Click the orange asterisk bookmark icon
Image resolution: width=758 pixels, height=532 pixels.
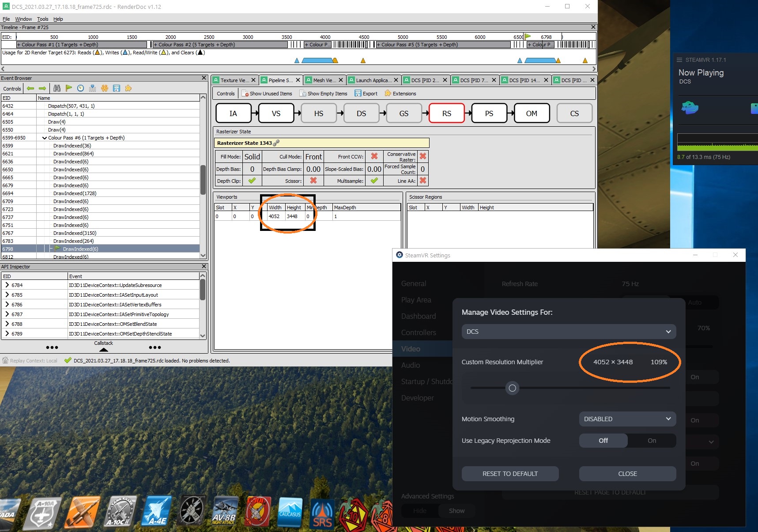click(x=105, y=88)
